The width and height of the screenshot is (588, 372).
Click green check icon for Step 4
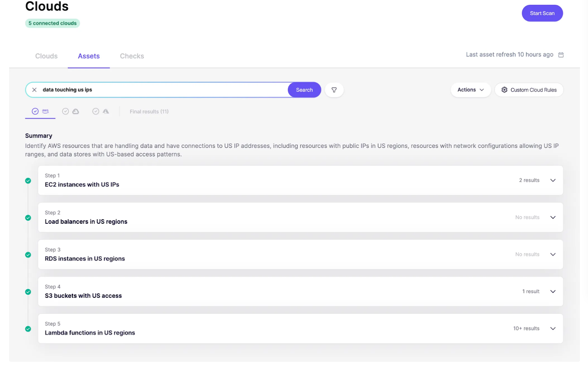[x=28, y=292]
